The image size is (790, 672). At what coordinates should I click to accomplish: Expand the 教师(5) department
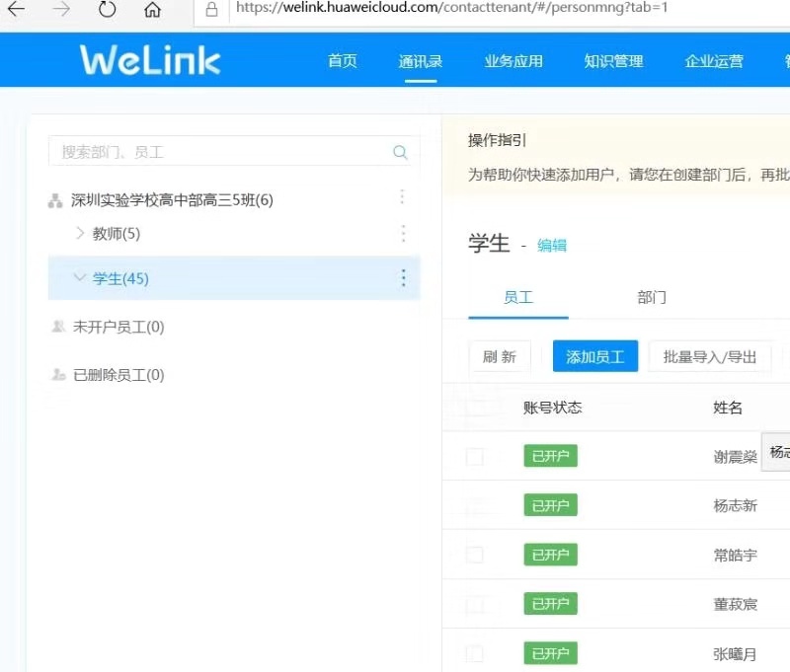tap(80, 233)
